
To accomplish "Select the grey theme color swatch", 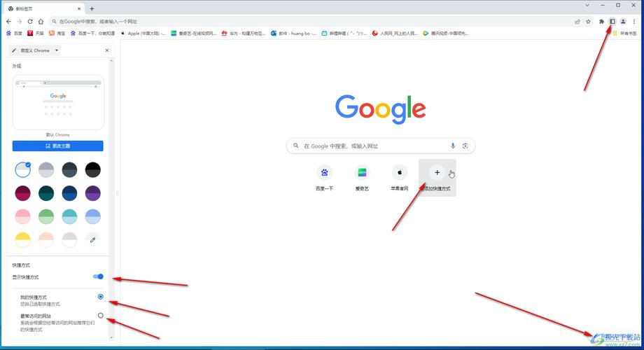I will tap(46, 169).
